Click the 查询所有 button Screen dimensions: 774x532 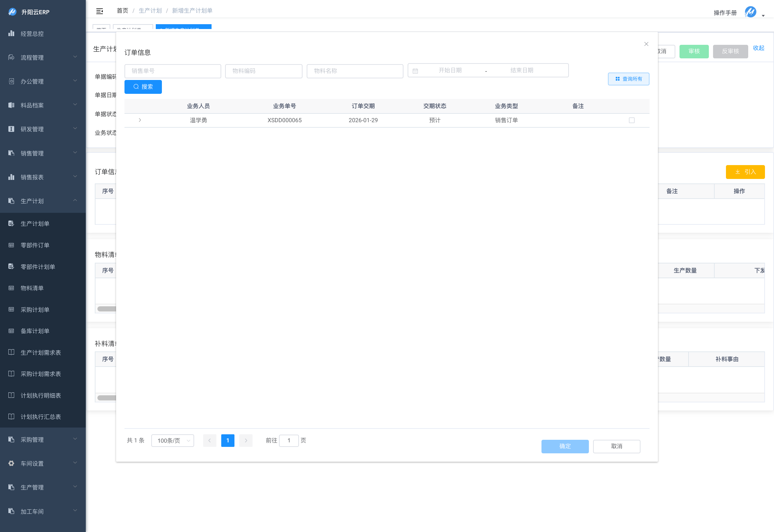pyautogui.click(x=628, y=79)
